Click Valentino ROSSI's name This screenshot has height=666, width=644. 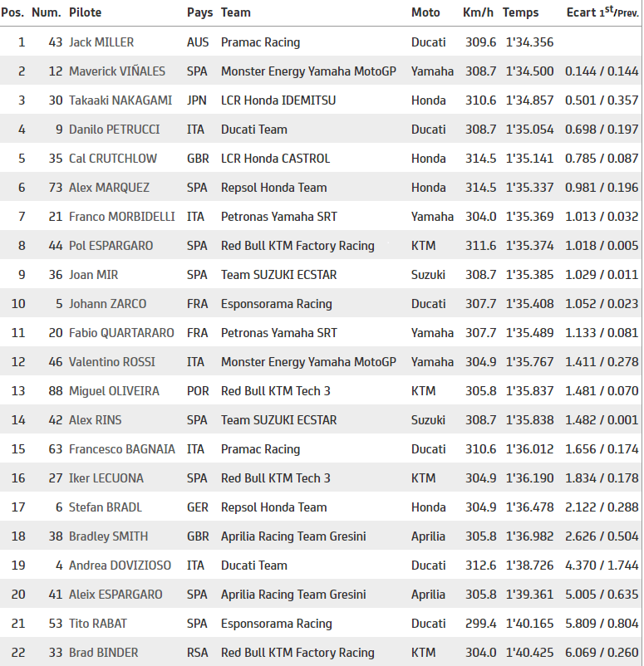tap(112, 362)
